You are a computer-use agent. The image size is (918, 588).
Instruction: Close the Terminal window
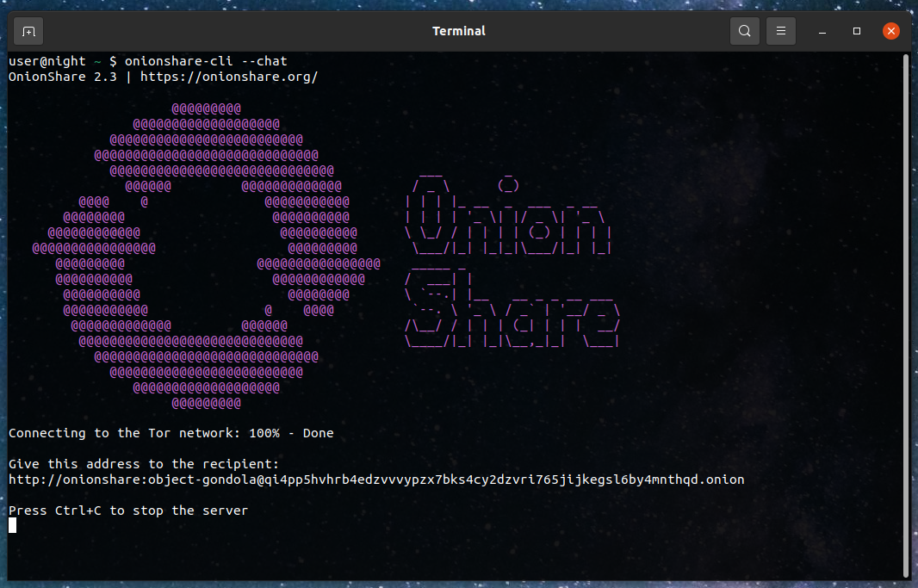coord(891,31)
